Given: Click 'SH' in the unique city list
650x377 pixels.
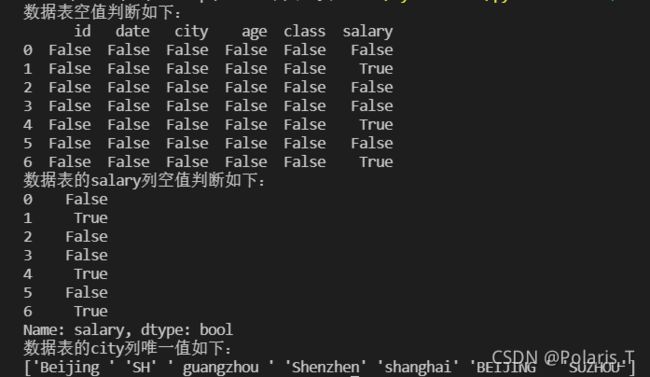Looking at the screenshot, I should 141,367.
